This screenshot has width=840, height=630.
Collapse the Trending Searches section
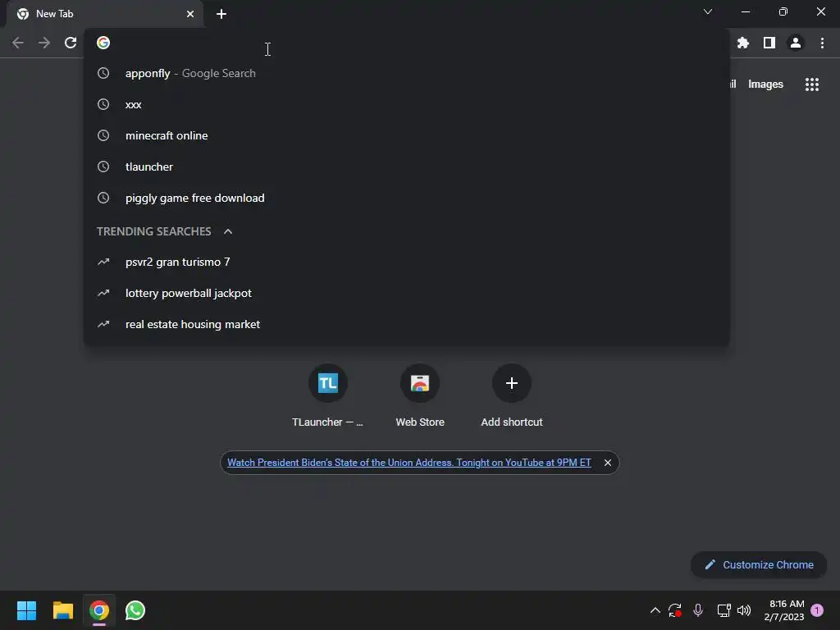coord(228,231)
